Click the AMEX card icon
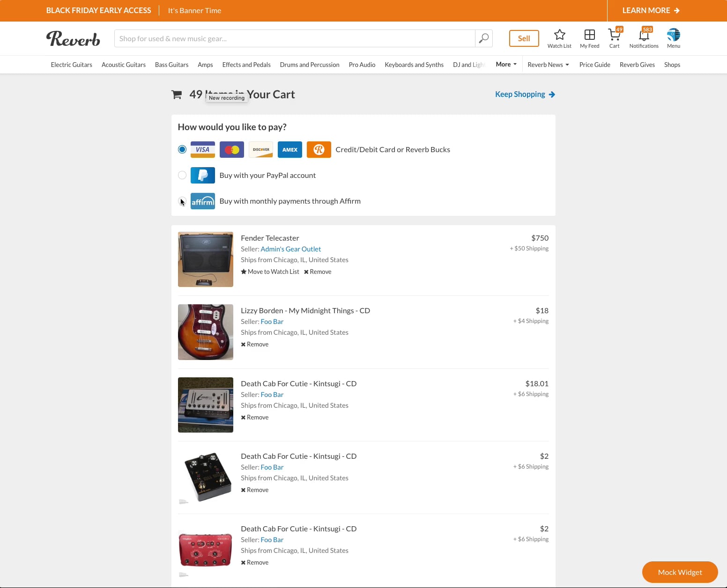This screenshot has width=727, height=588. [x=290, y=150]
